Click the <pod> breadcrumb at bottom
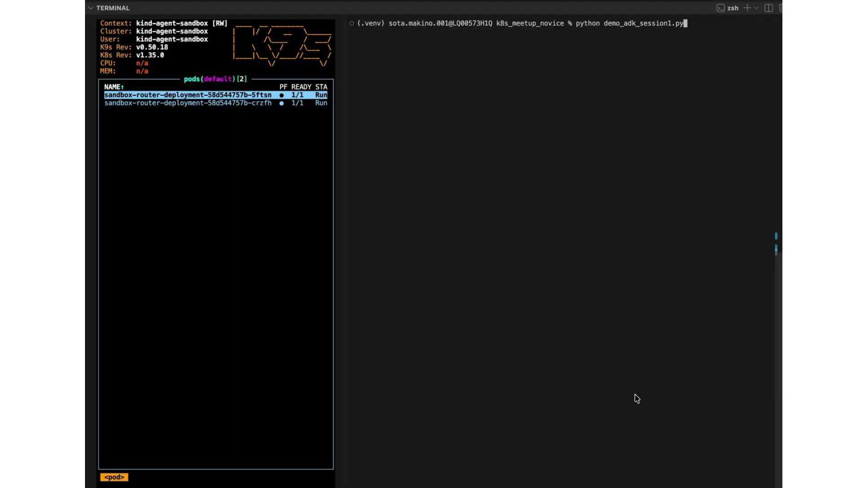Image resolution: width=868 pixels, height=488 pixels. click(x=114, y=477)
